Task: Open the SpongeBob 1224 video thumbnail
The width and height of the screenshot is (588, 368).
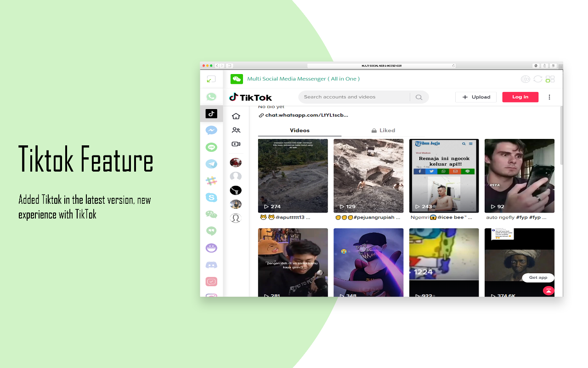Action: point(444,262)
